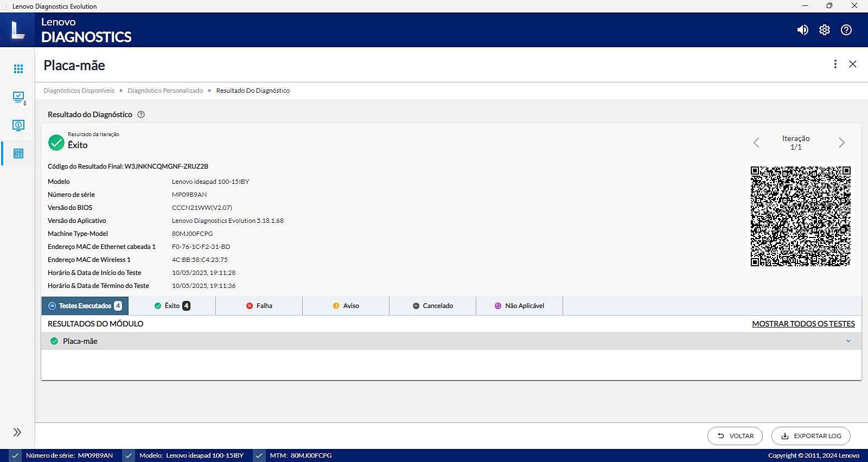The height and width of the screenshot is (462, 868).
Task: Open the history log icon in sidebar
Action: coord(18,153)
